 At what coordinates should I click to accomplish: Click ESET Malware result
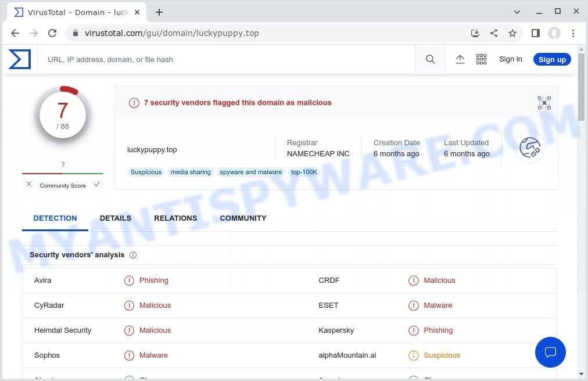pos(438,305)
